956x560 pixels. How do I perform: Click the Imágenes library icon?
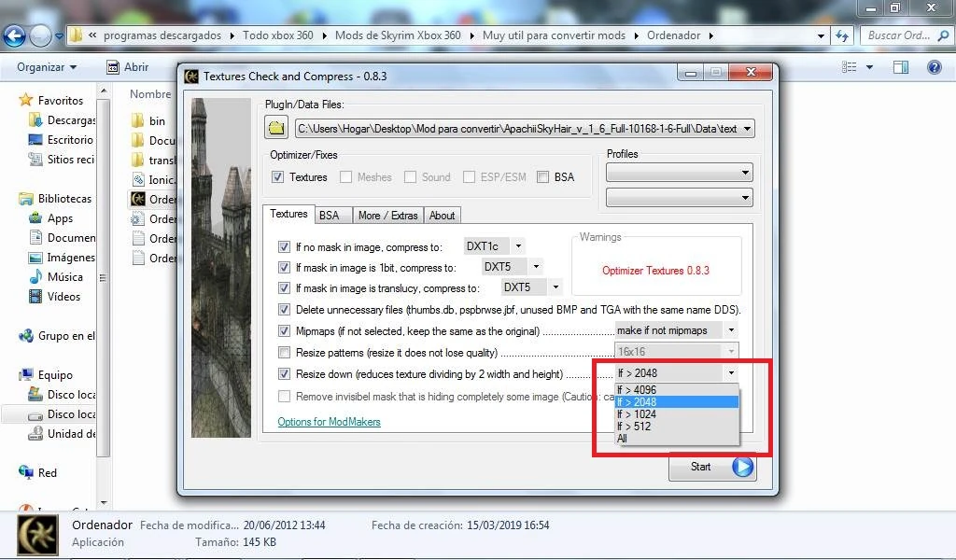pos(35,258)
